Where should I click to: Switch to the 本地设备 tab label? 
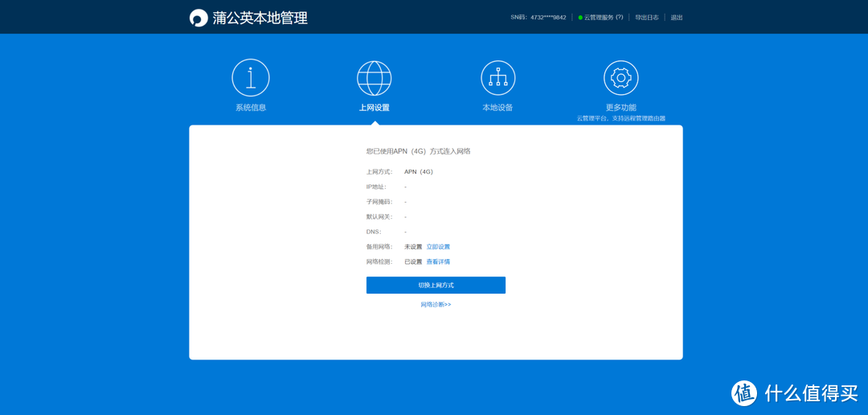497,108
